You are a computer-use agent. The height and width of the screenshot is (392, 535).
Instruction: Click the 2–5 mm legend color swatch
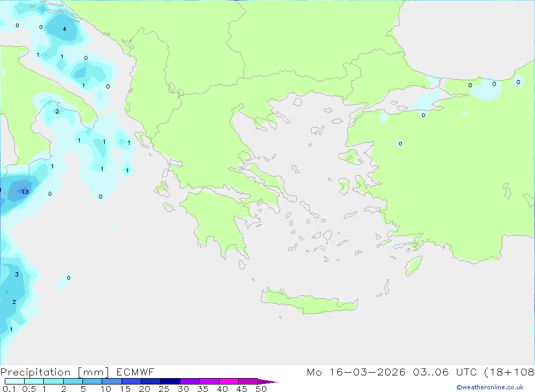73,381
